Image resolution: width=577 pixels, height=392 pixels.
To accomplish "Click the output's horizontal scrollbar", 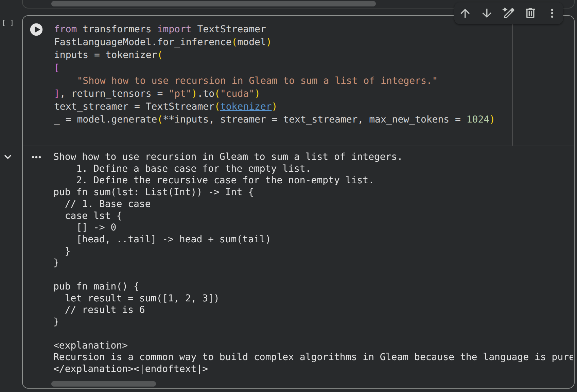I will [103, 384].
